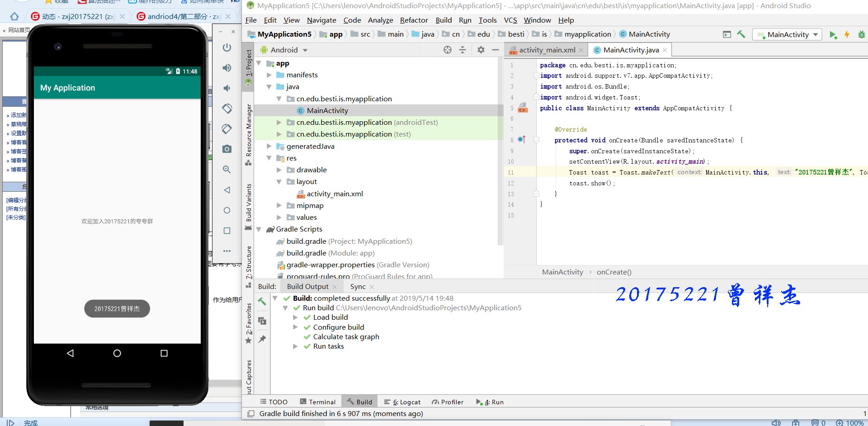This screenshot has width=868, height=426.
Task: Open the Refactor menu
Action: click(414, 20)
